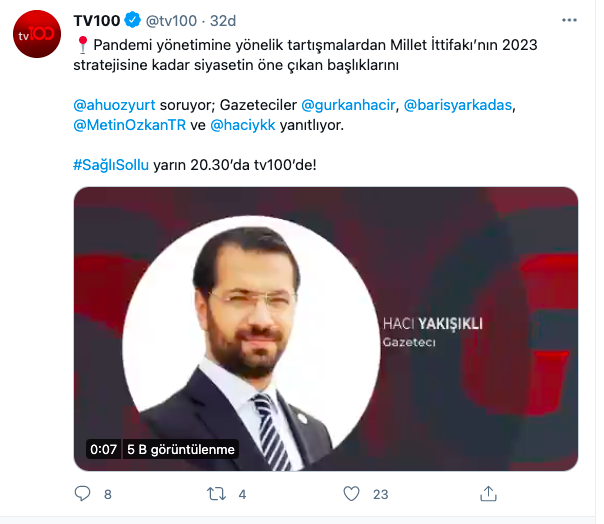Click the blue verified badge
604x524 pixels.
point(133,20)
